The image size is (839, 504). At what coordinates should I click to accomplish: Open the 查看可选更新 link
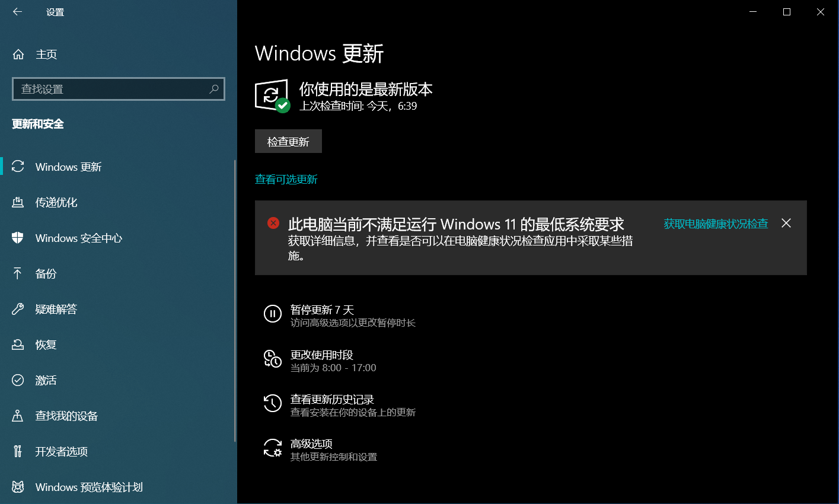click(286, 179)
